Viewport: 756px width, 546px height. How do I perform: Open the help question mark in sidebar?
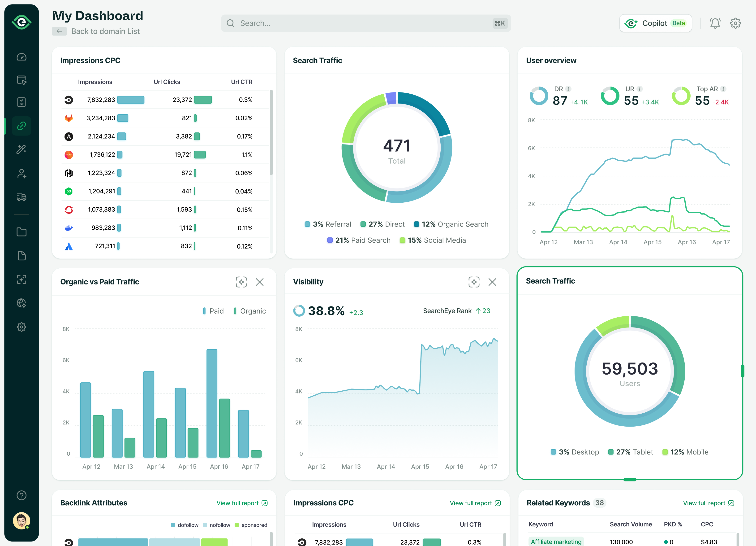(x=21, y=495)
